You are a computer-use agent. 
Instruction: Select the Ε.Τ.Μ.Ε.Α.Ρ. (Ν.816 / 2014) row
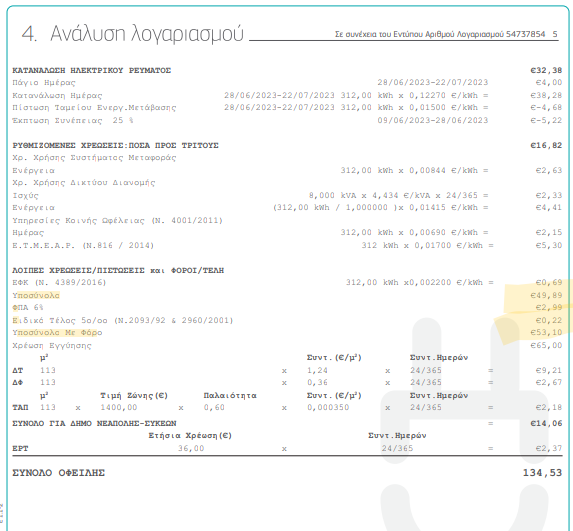tap(287, 246)
